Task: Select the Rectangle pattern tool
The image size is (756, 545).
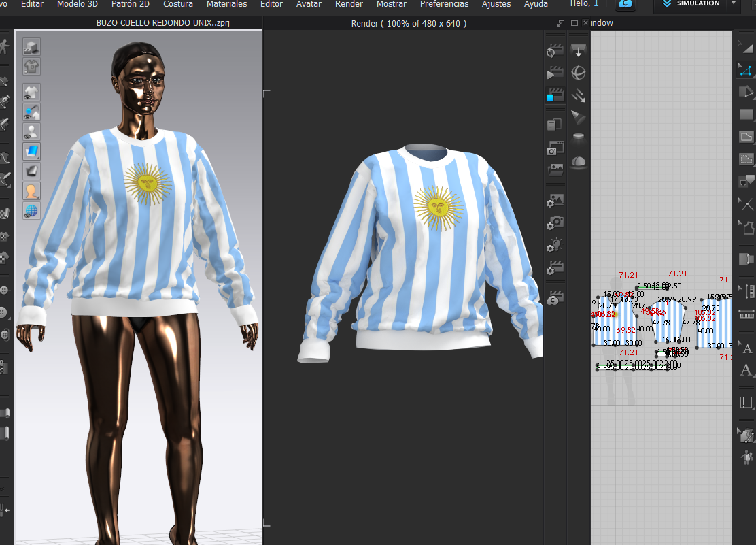Action: tap(746, 114)
